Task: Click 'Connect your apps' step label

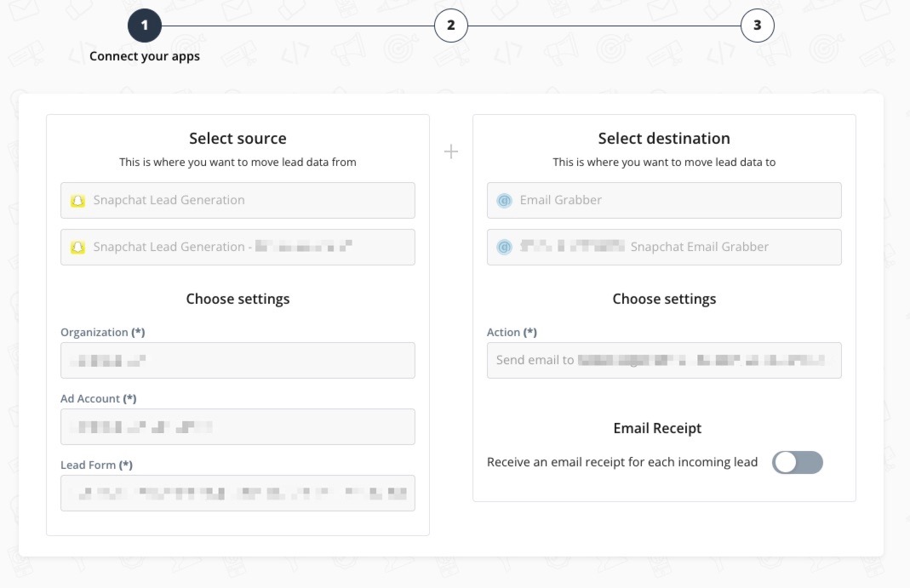Action: [x=145, y=56]
